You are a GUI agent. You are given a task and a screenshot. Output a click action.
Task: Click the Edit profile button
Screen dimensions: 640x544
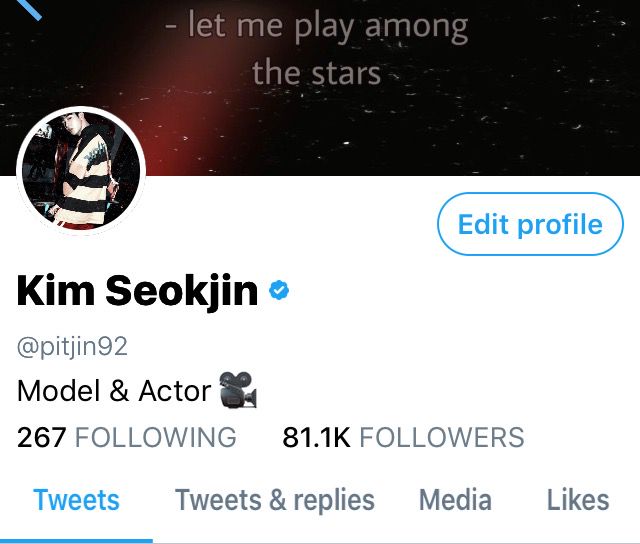tap(530, 224)
